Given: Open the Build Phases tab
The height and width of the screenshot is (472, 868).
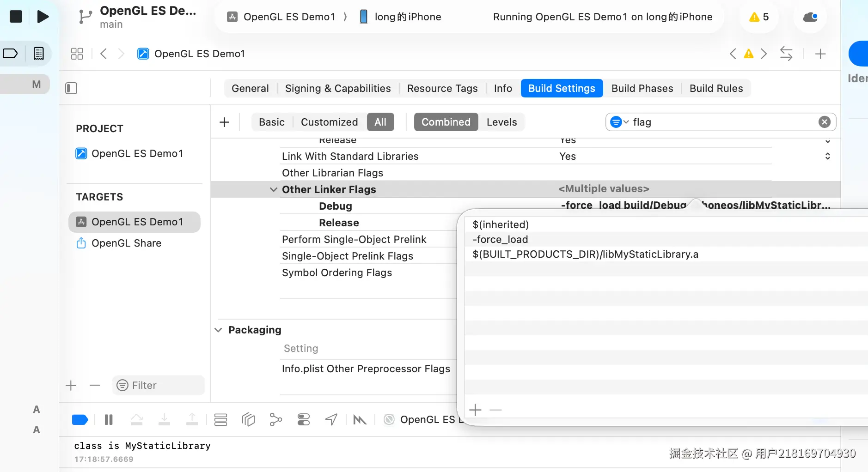Looking at the screenshot, I should [642, 88].
